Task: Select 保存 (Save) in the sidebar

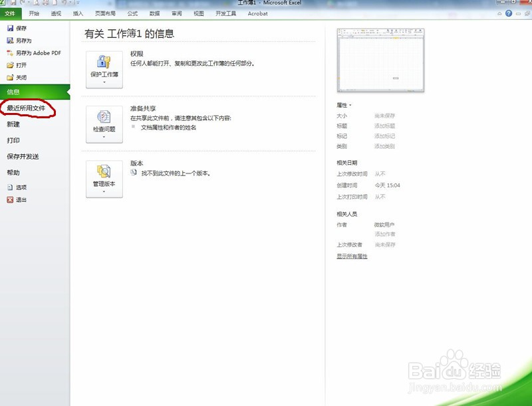Action: [x=21, y=28]
